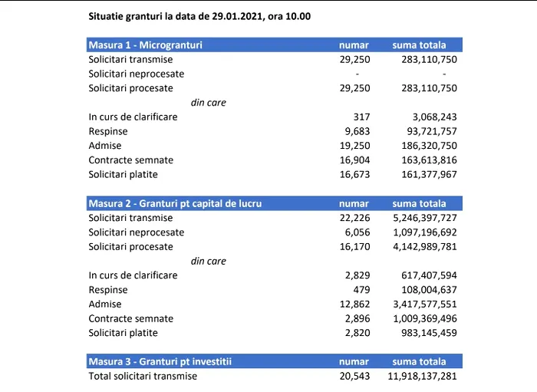Select the Masura 2 capital de lucru header
The image size is (537, 392).
pos(175,203)
